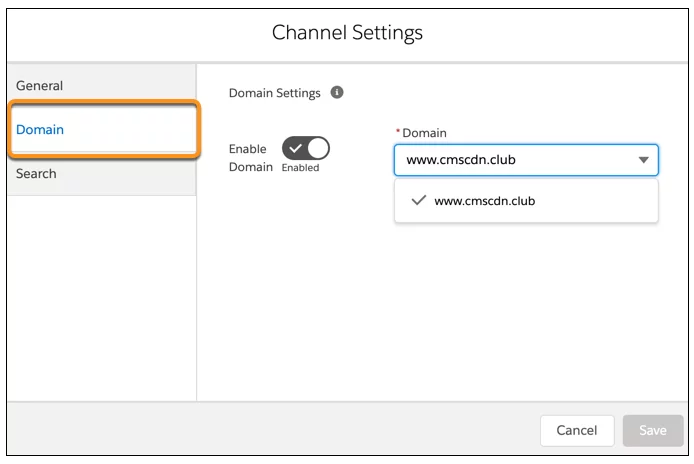Select the highlighted Domain tab

(x=104, y=130)
